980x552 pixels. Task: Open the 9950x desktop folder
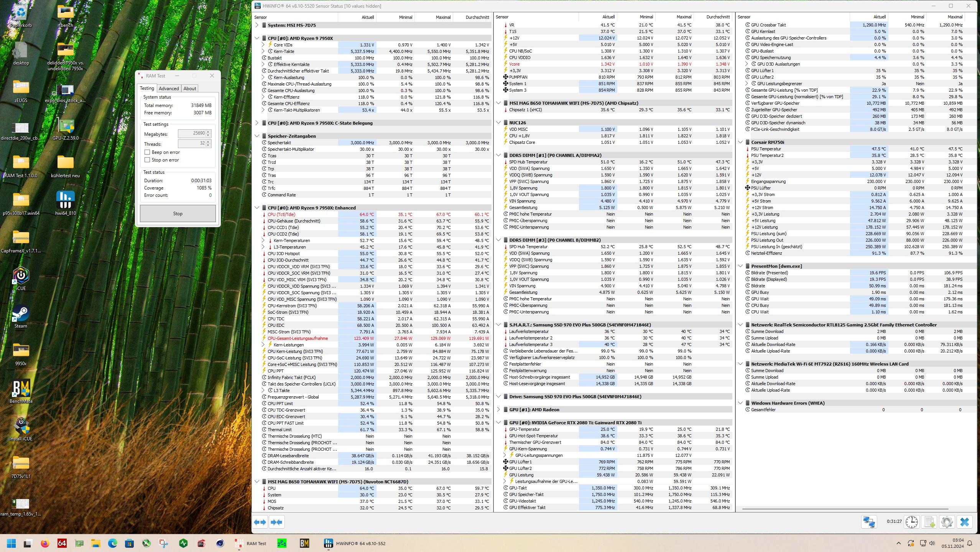coord(21,355)
